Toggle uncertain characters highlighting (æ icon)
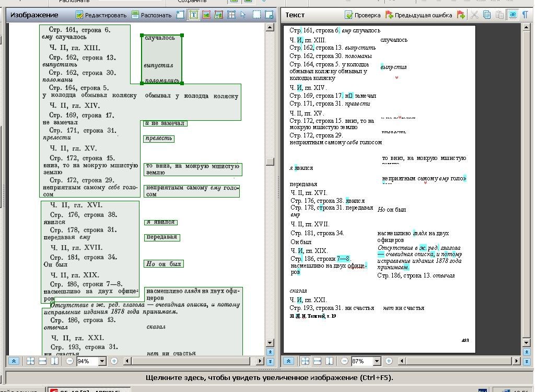This screenshot has height=392, width=537. [x=512, y=15]
